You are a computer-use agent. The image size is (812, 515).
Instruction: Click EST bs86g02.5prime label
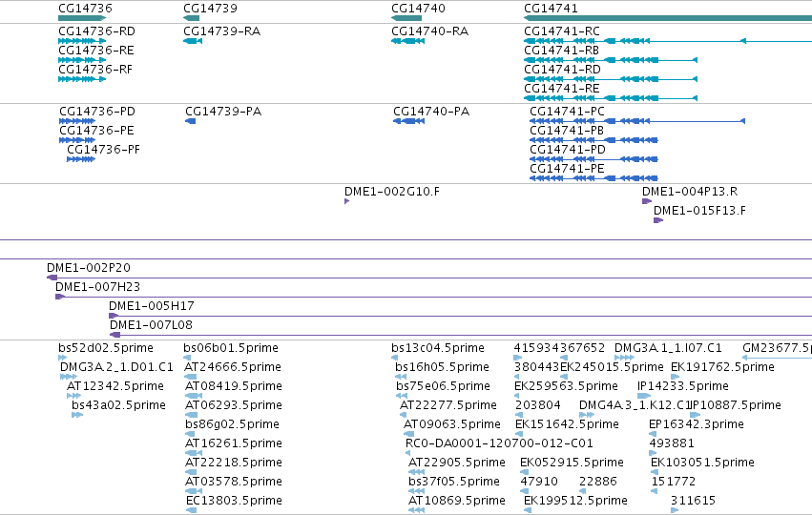coord(232,424)
